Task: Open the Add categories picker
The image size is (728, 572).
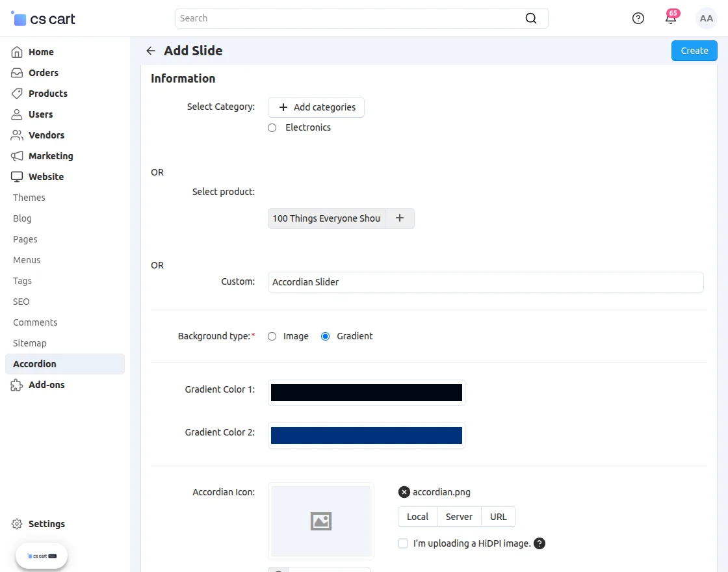Action: tap(316, 107)
